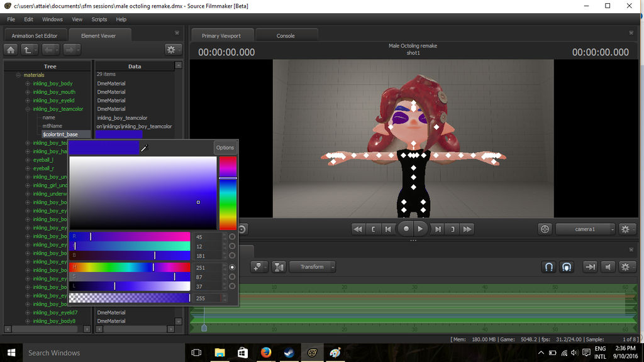This screenshot has height=362, width=644.
Task: Click the camera target icon beside camera1
Action: (x=545, y=229)
